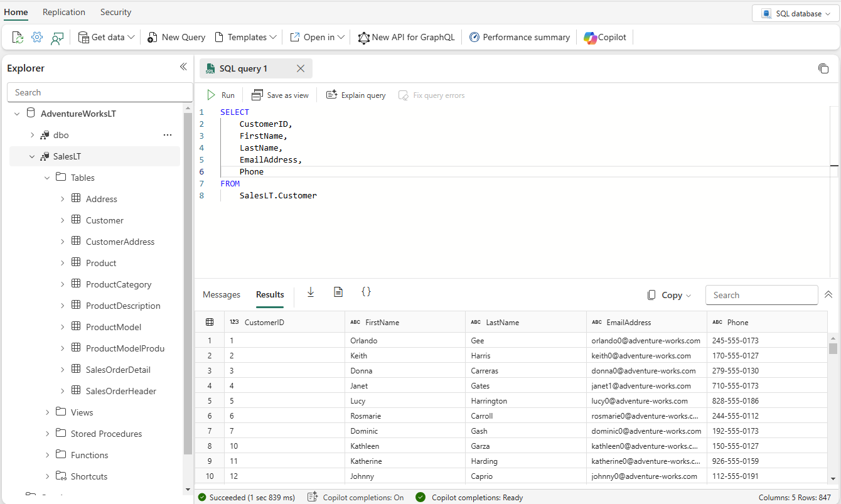Click the curly braces JSON icon
841x504 pixels.
point(367,292)
